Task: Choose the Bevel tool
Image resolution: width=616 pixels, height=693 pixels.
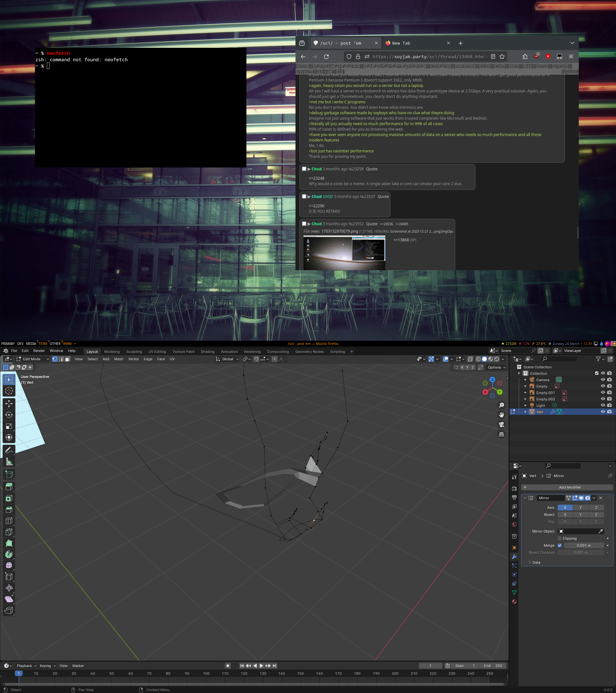Action: [x=9, y=509]
